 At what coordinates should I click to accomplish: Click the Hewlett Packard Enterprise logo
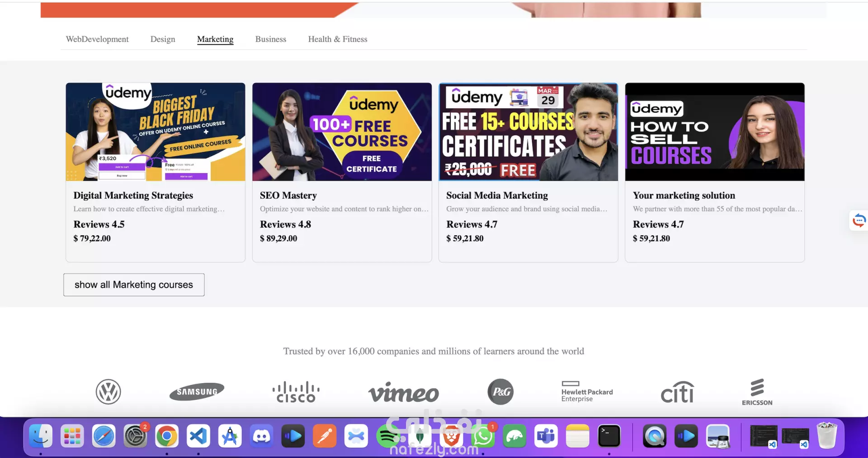coord(587,392)
